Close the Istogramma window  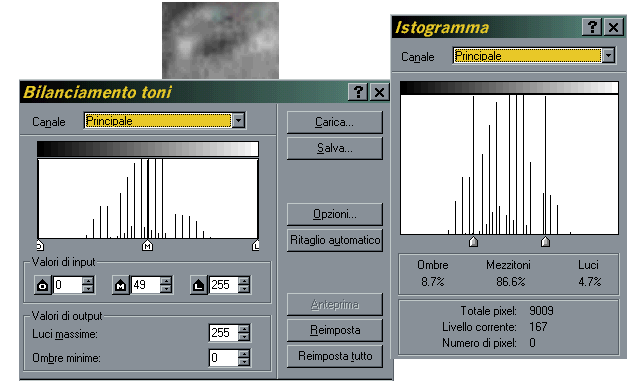point(613,27)
